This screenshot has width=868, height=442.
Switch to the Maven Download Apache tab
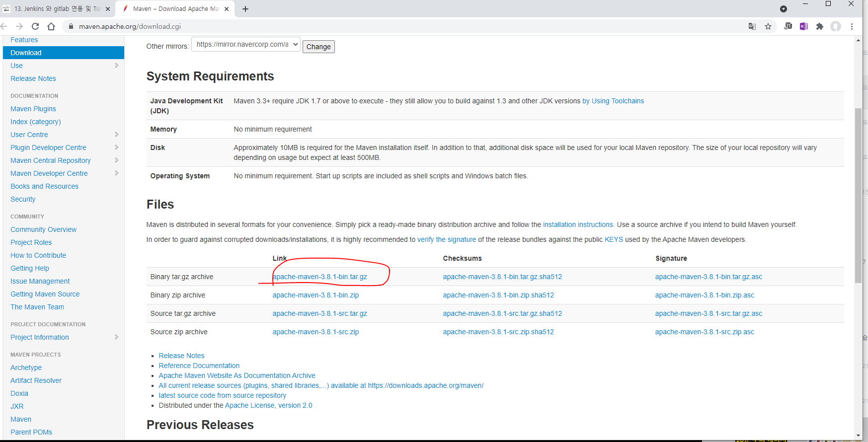coord(175,9)
